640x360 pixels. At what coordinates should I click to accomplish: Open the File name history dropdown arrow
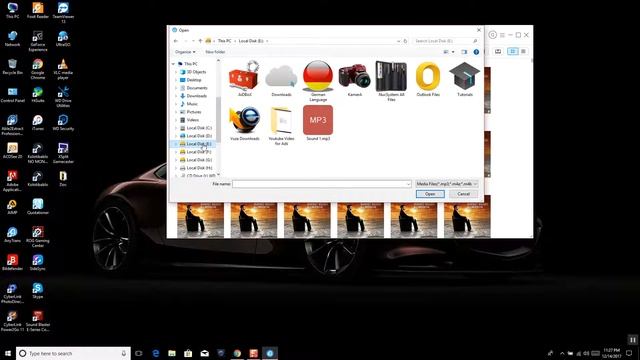408,184
